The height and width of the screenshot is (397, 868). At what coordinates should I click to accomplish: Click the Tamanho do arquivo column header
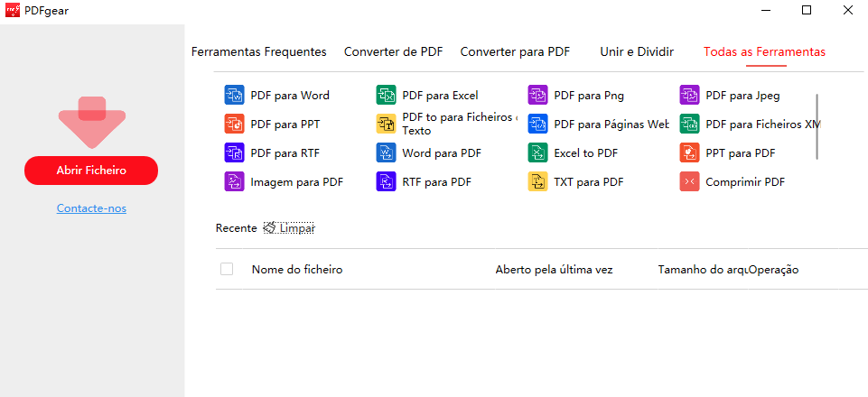703,269
